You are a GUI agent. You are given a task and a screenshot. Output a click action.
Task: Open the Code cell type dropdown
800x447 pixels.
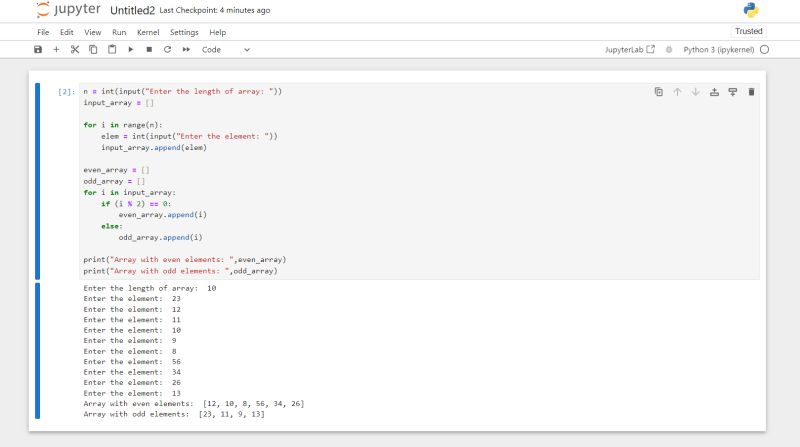coord(226,49)
